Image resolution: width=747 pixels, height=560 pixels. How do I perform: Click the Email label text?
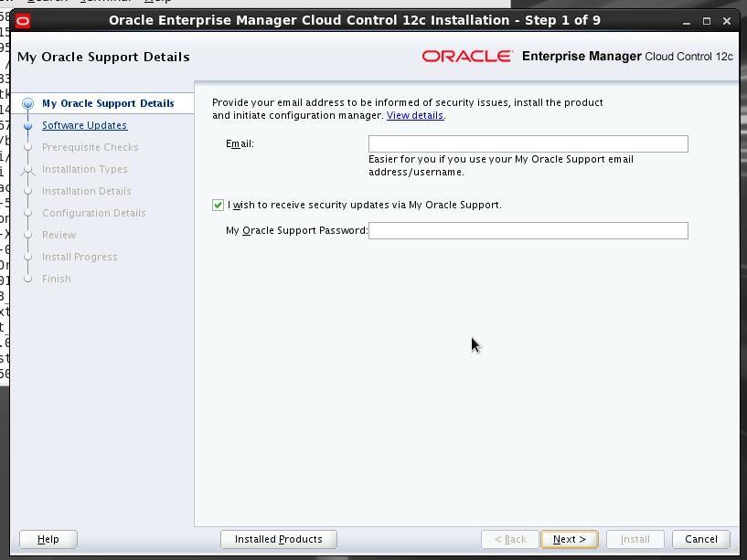click(240, 143)
